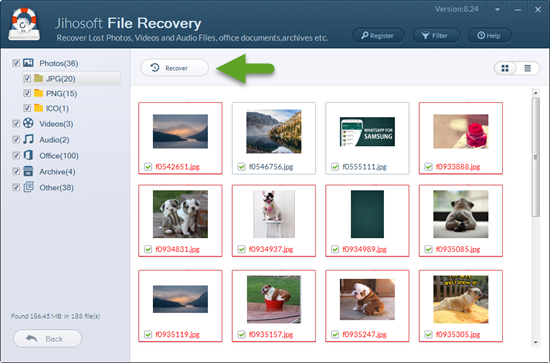Open the Register dialog
This screenshot has height=363, width=550.
point(378,35)
